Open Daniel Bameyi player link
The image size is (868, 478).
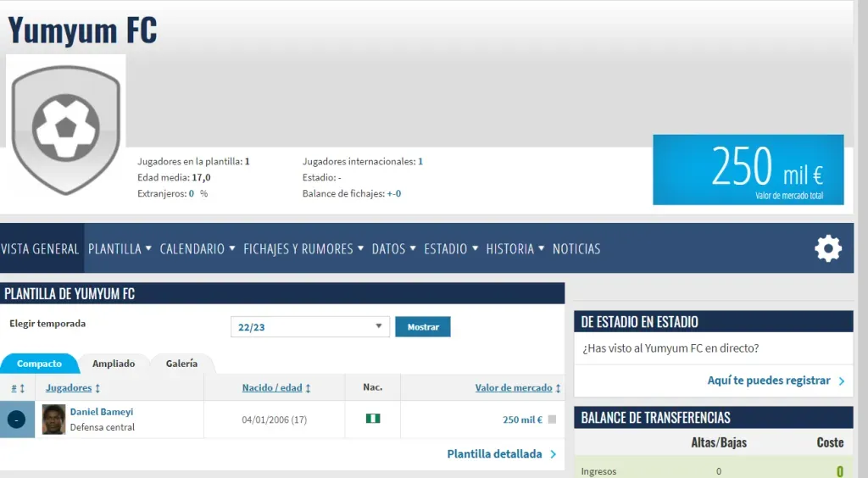pyautogui.click(x=101, y=412)
